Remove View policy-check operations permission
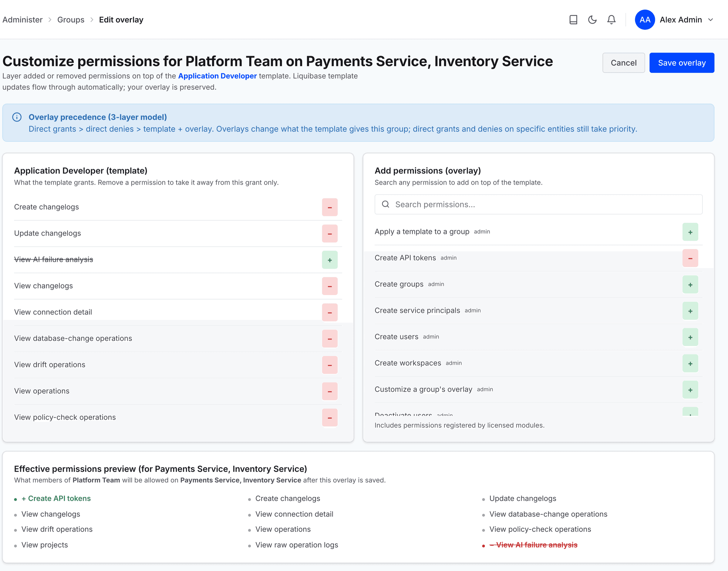The width and height of the screenshot is (728, 571). (330, 418)
